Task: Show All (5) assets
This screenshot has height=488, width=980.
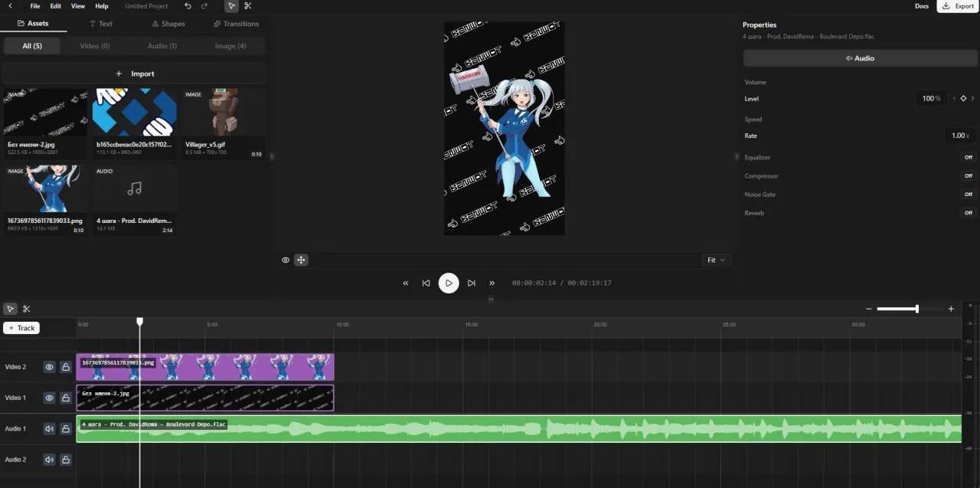Action: pos(32,46)
